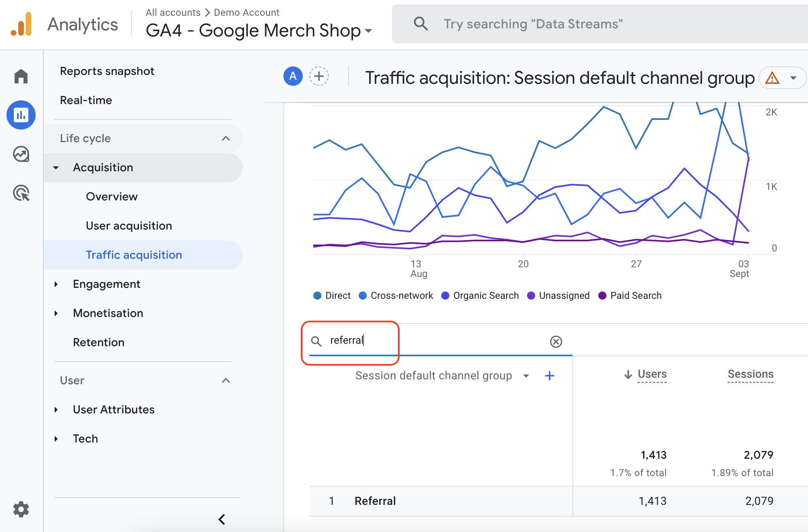808x532 pixels.
Task: Open the Retention report
Action: coord(98,343)
